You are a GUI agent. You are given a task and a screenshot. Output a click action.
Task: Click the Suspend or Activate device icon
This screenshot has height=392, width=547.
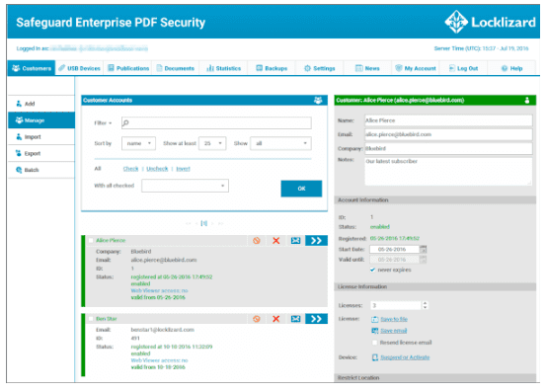click(375, 357)
